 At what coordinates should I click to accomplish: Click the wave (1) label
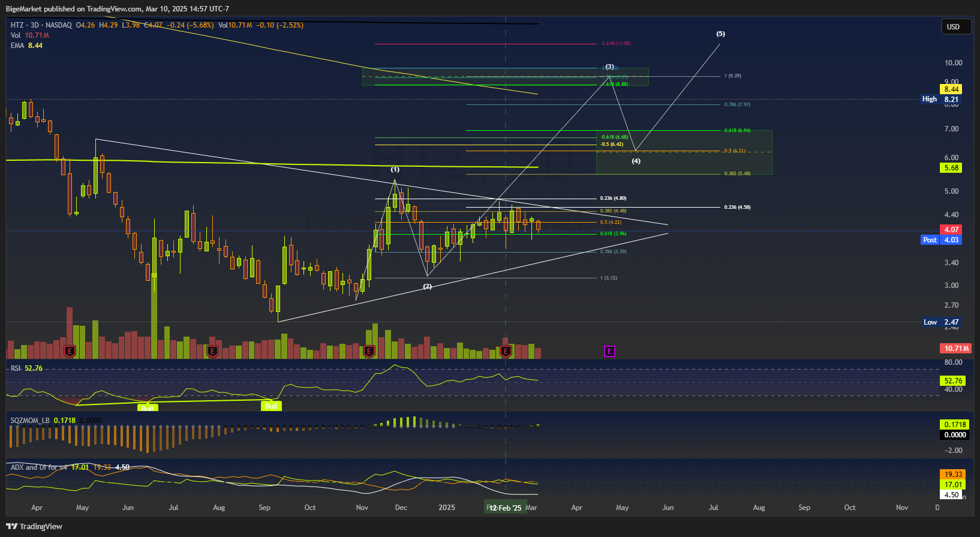(x=395, y=170)
